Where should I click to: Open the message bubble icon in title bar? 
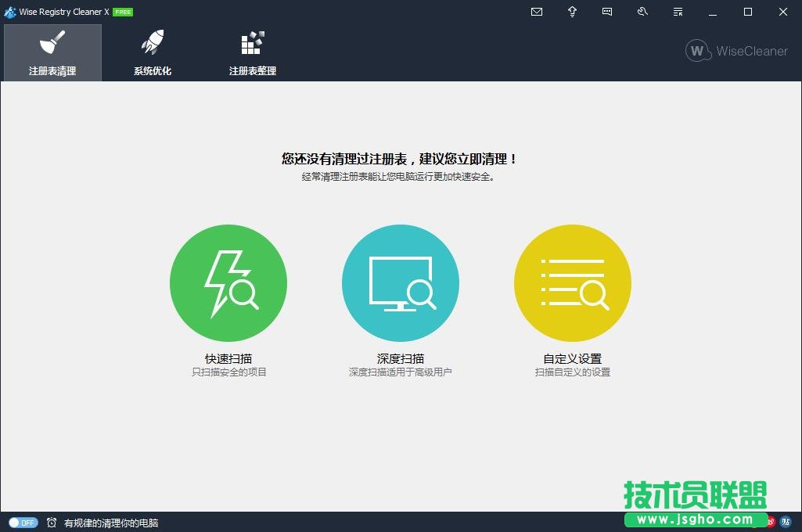tap(607, 12)
